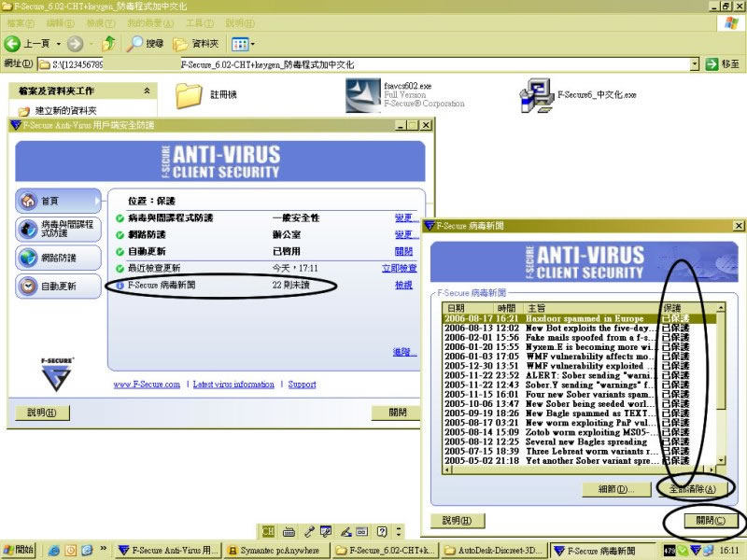The width and height of the screenshot is (747, 560).
Task: Open the 檢視(V) menu
Action: click(101, 22)
